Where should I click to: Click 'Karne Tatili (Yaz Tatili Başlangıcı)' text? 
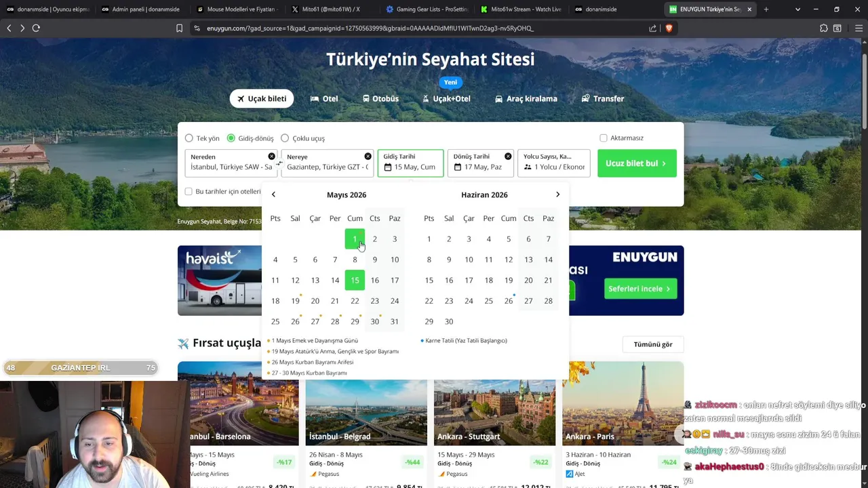pos(466,340)
